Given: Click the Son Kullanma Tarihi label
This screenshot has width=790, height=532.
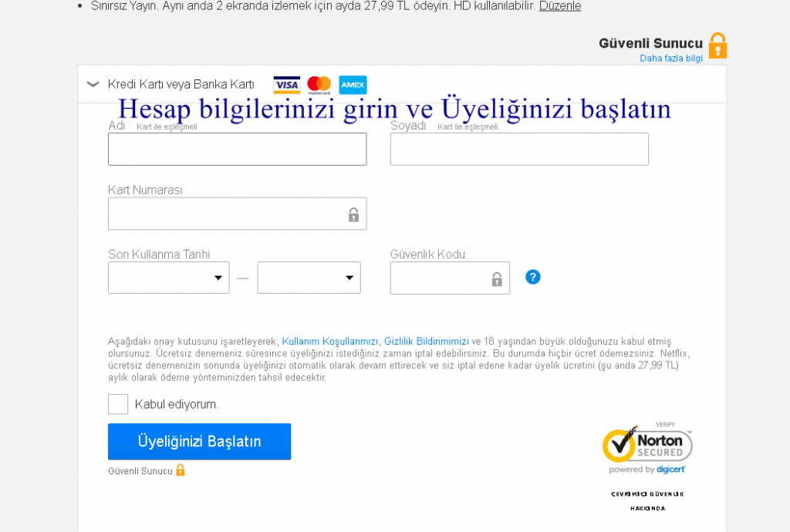Looking at the screenshot, I should pos(159,254).
